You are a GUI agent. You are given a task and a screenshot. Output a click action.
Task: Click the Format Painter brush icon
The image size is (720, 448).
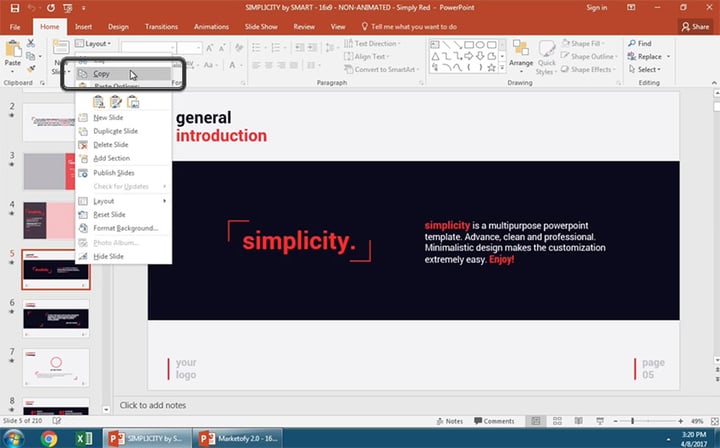pyautogui.click(x=31, y=69)
